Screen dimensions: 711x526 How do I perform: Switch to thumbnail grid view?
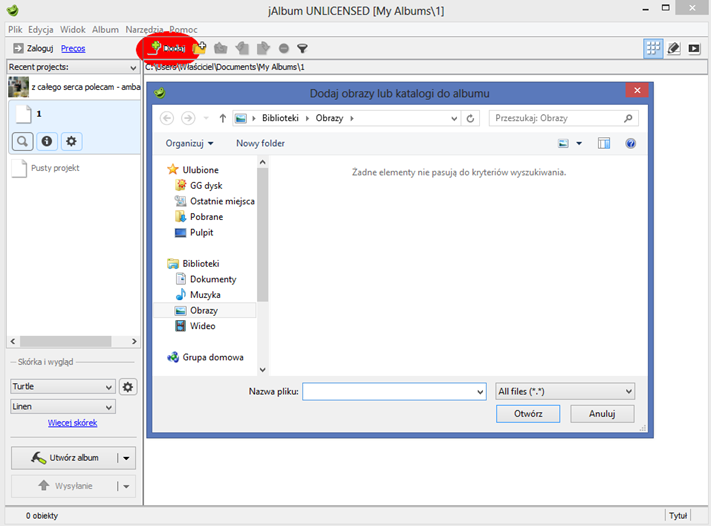click(x=653, y=48)
